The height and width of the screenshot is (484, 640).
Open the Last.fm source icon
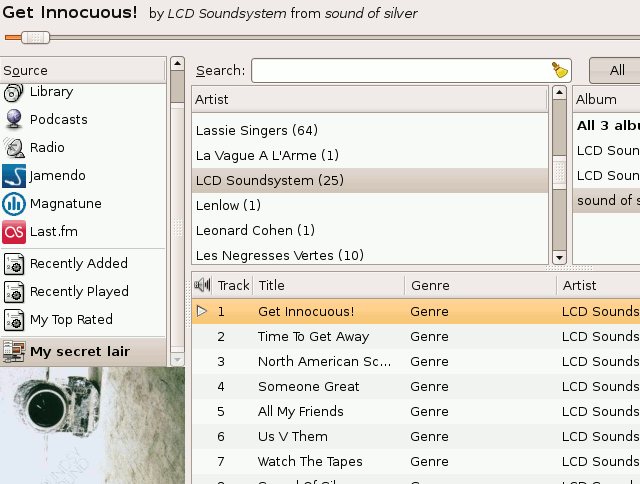(x=14, y=232)
